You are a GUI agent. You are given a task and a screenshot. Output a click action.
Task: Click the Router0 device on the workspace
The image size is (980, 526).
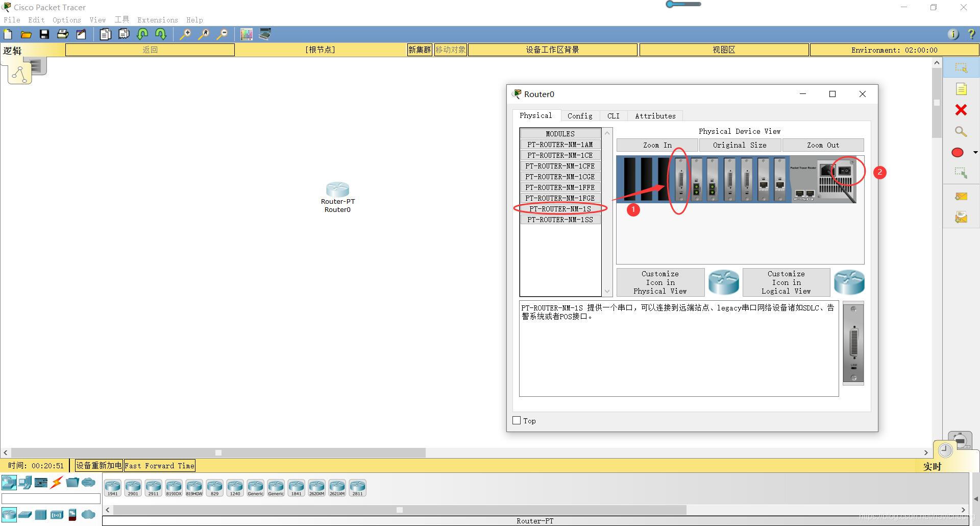click(337, 190)
